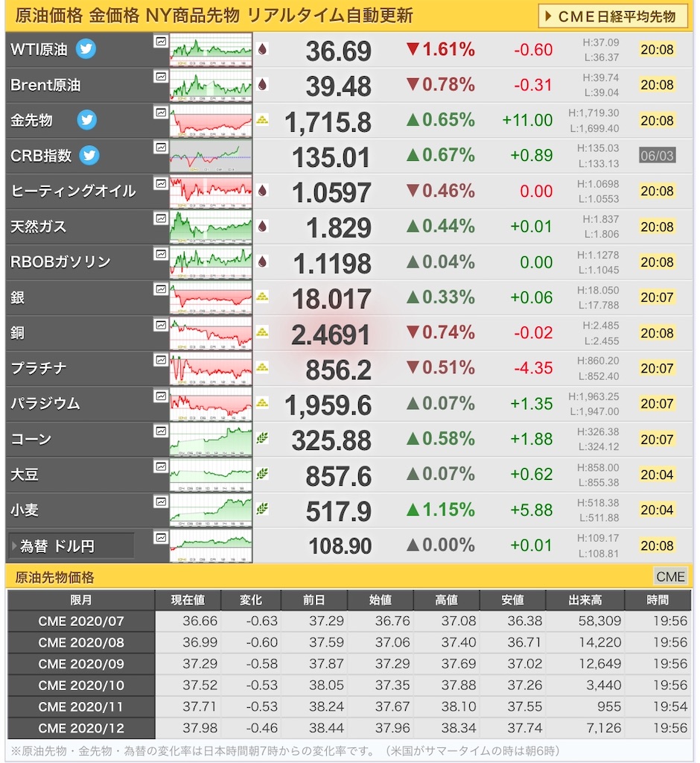The height and width of the screenshot is (763, 700).
Task: Click the 出来高 column header
Action: point(585,600)
